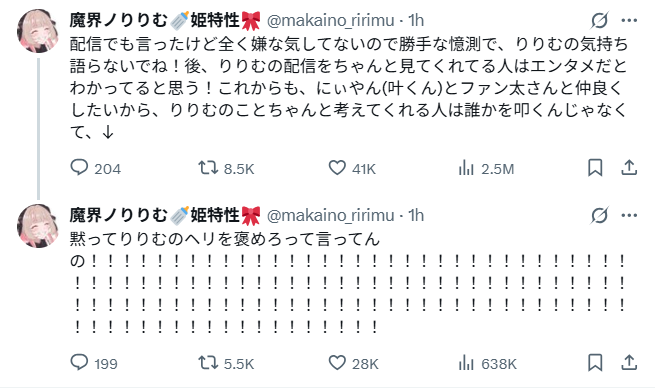Repost the first tweet showing 8.5K reposts
Image resolution: width=655 pixels, height=391 pixels.
point(226,168)
